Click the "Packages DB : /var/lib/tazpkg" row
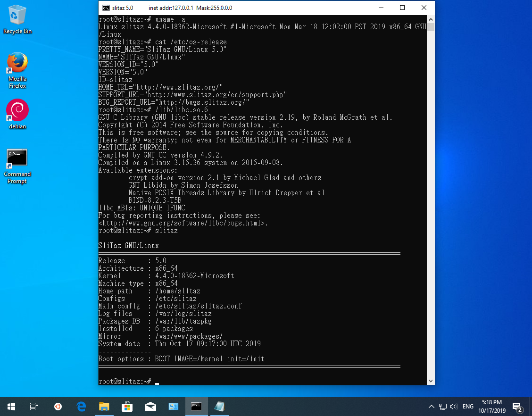This screenshot has width=532, height=416. [x=155, y=321]
